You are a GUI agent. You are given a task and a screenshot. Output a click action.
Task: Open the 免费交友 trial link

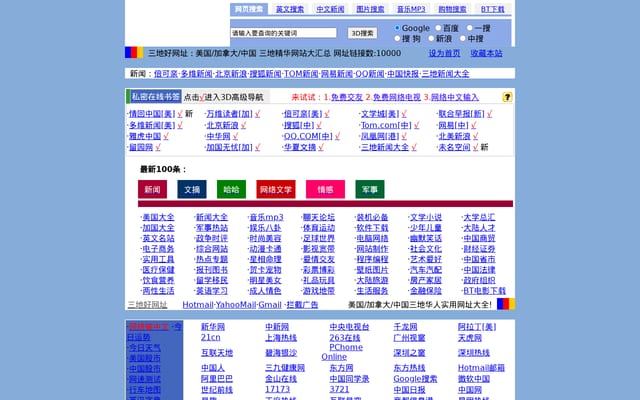point(347,97)
